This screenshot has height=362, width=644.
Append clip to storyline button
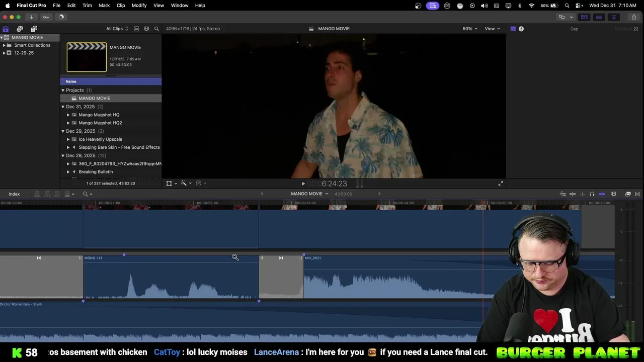[x=57, y=194]
